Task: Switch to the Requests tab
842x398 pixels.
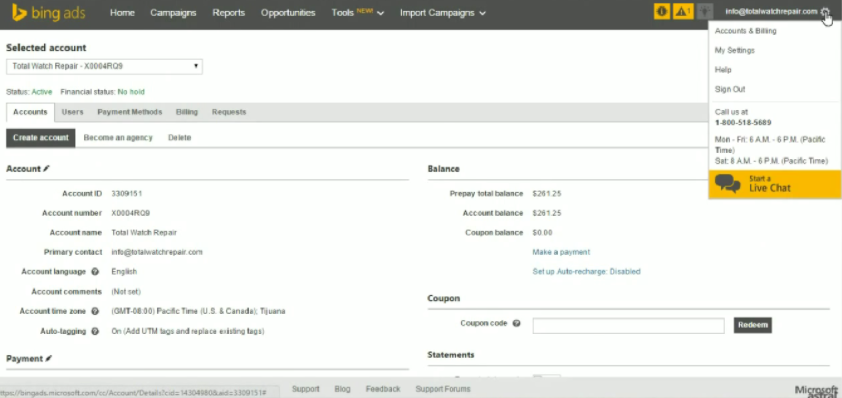Action: [229, 112]
